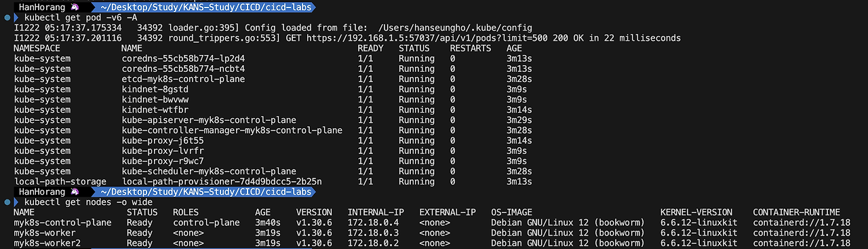Click the EXTERNAL-IP column header
This screenshot has width=868, height=249.
pos(448,212)
